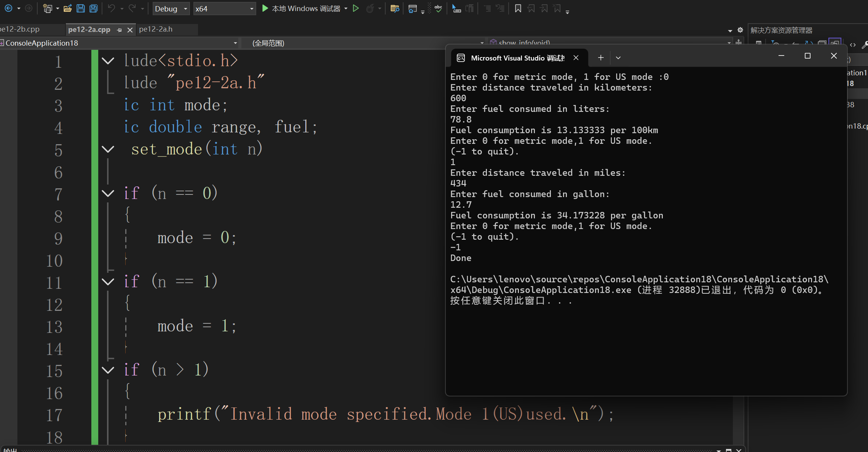Click Start Without Debugging outline arrow

point(356,8)
